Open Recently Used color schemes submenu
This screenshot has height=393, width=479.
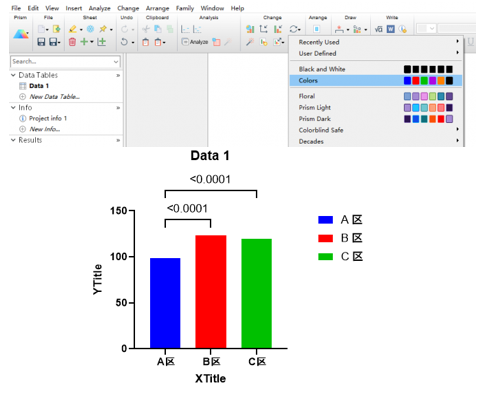coord(376,42)
